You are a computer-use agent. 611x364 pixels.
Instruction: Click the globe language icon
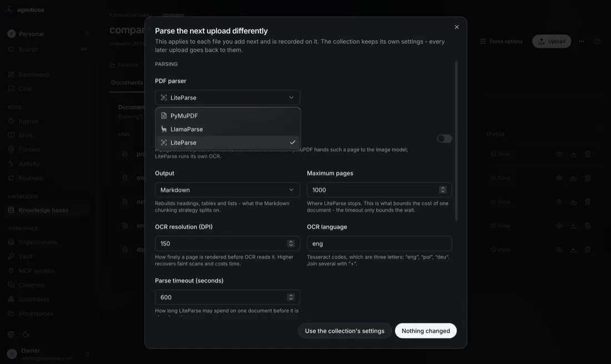tap(11, 335)
